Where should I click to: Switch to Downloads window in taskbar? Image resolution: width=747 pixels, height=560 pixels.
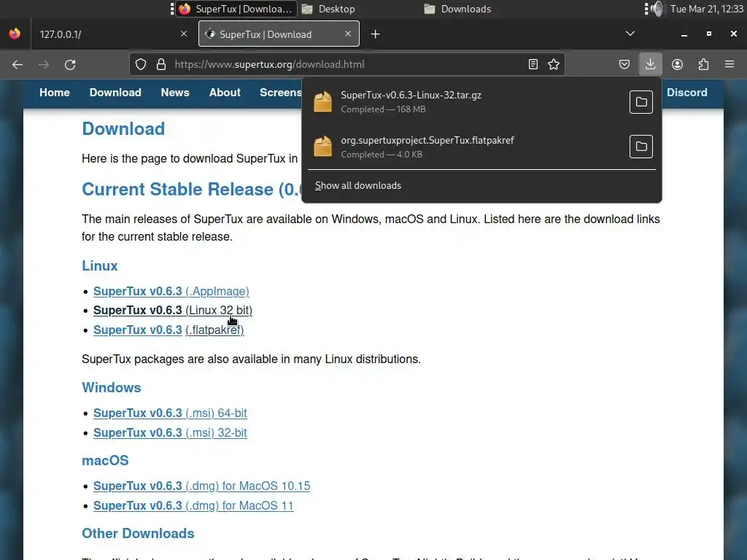click(458, 9)
